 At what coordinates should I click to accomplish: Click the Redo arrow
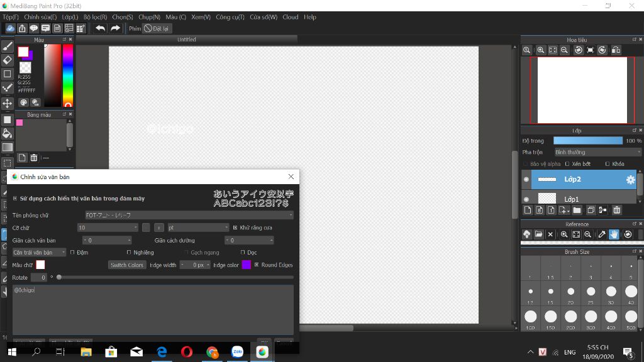click(116, 28)
